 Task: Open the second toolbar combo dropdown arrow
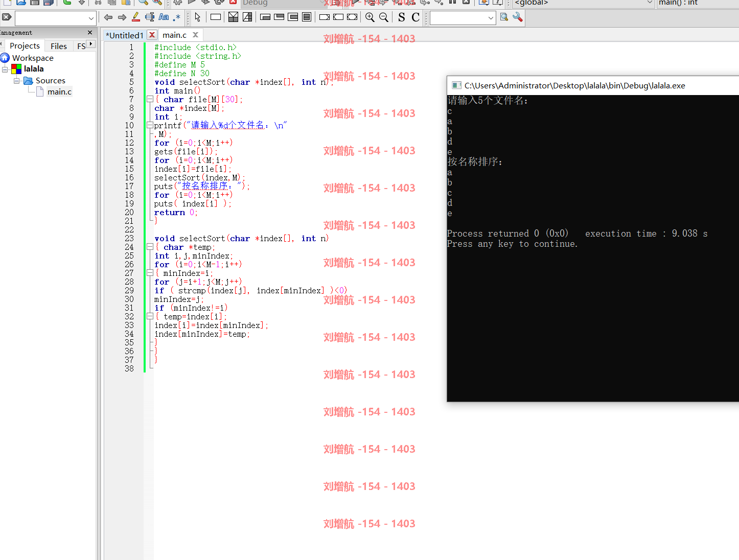point(491,18)
